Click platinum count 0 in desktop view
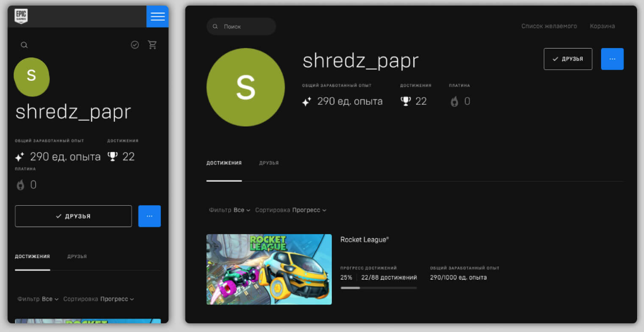 click(x=467, y=102)
